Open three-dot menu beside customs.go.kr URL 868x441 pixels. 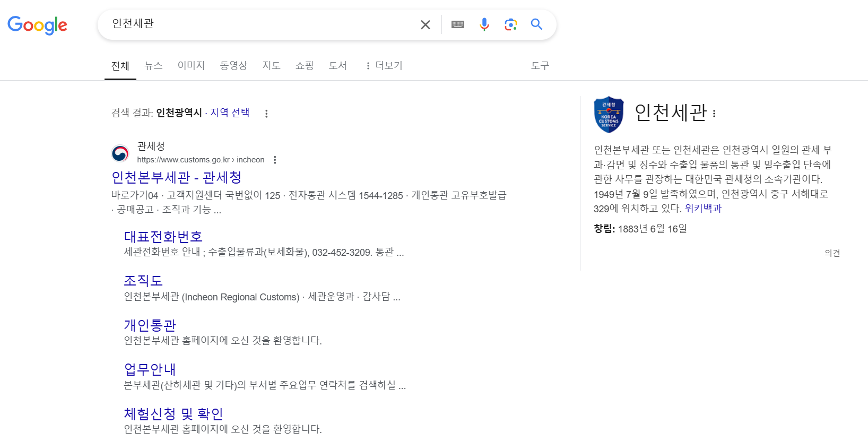coord(275,160)
